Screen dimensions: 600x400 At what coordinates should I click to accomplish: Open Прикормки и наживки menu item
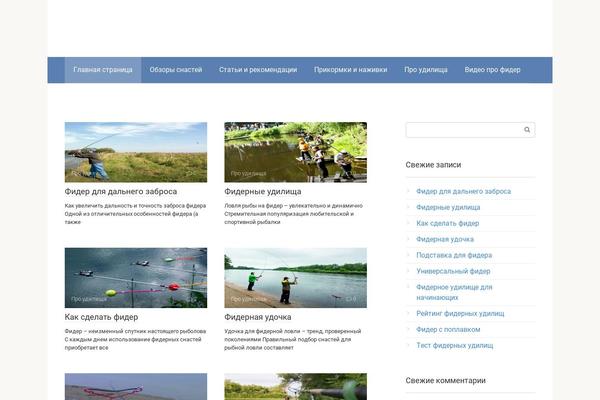coord(351,70)
